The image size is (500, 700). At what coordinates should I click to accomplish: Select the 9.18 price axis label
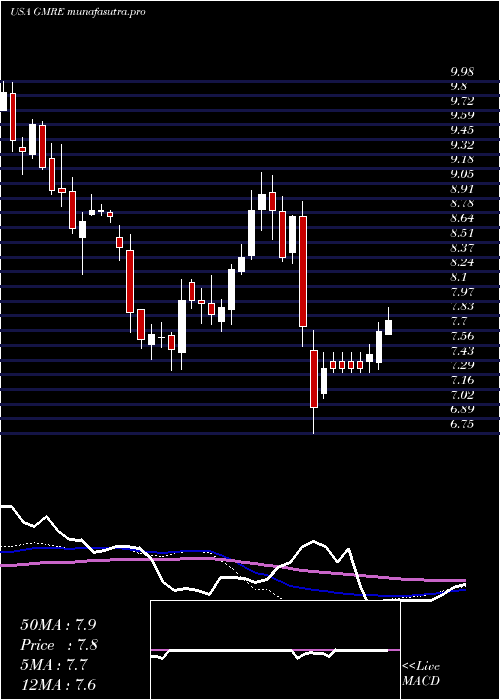(462, 159)
